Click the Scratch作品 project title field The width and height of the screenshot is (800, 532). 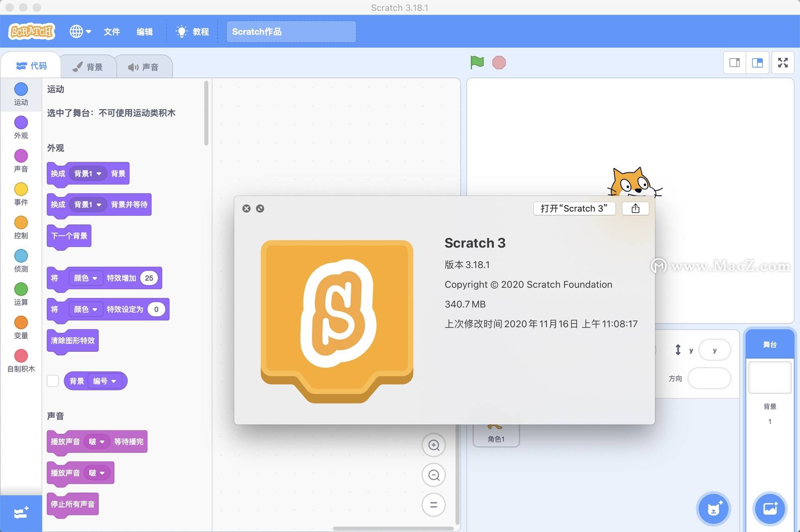coord(291,32)
